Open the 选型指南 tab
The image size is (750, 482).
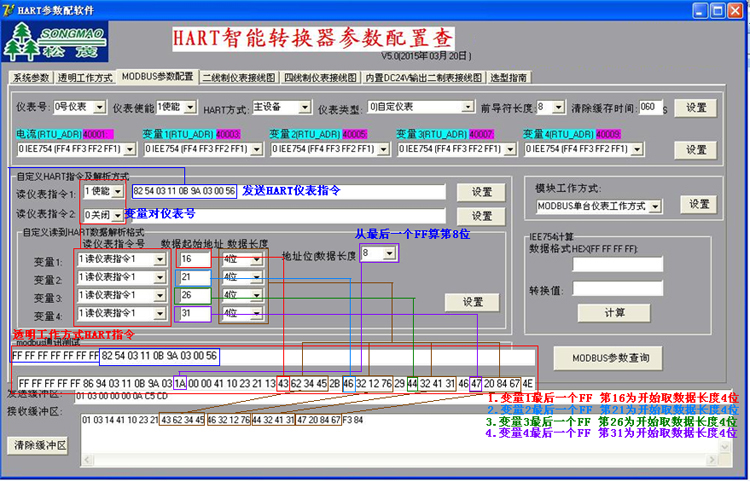(508, 77)
